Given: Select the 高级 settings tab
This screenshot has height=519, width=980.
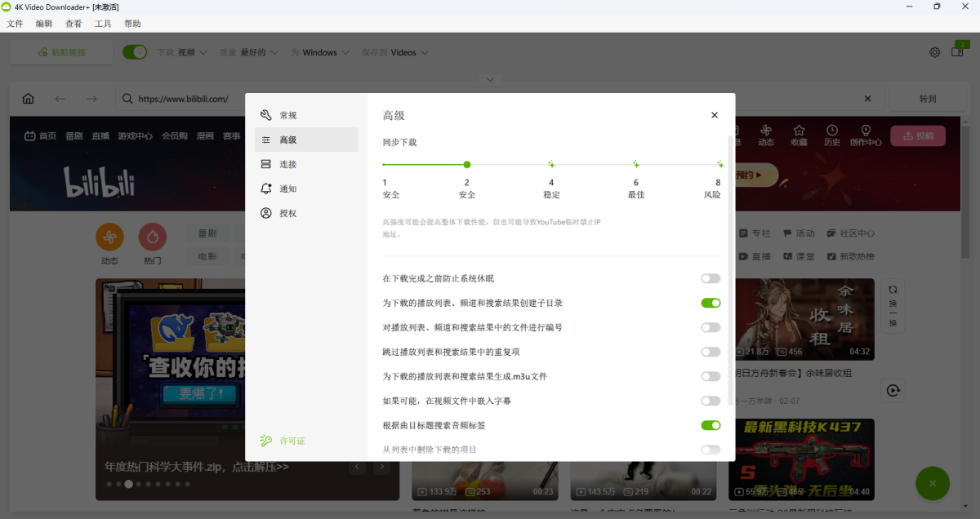Looking at the screenshot, I should [287, 139].
